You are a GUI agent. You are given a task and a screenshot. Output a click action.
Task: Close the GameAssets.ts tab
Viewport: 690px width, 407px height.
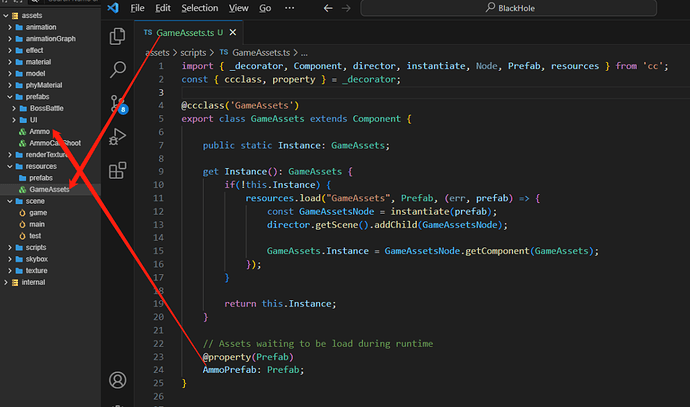232,33
